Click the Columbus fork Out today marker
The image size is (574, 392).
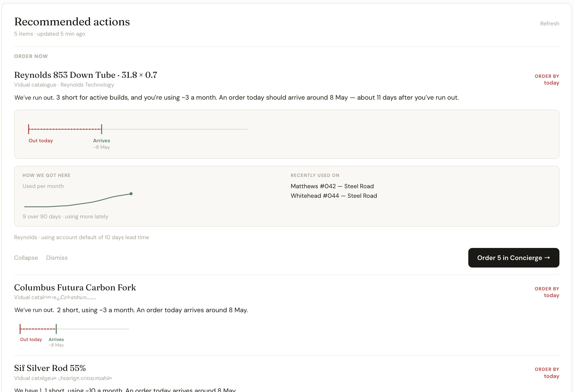(20, 329)
